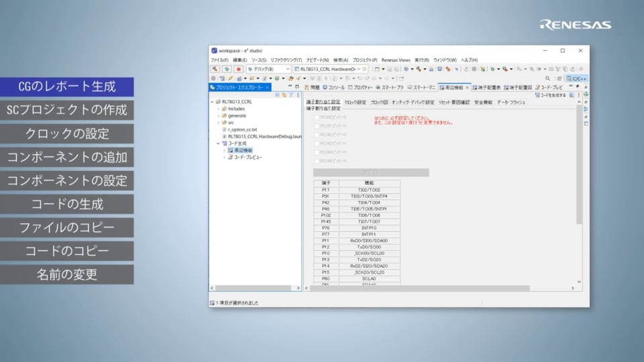Screen dimensions: 644x362
Task: Toggle the PIOR4 bit checkbox
Action: point(316,152)
